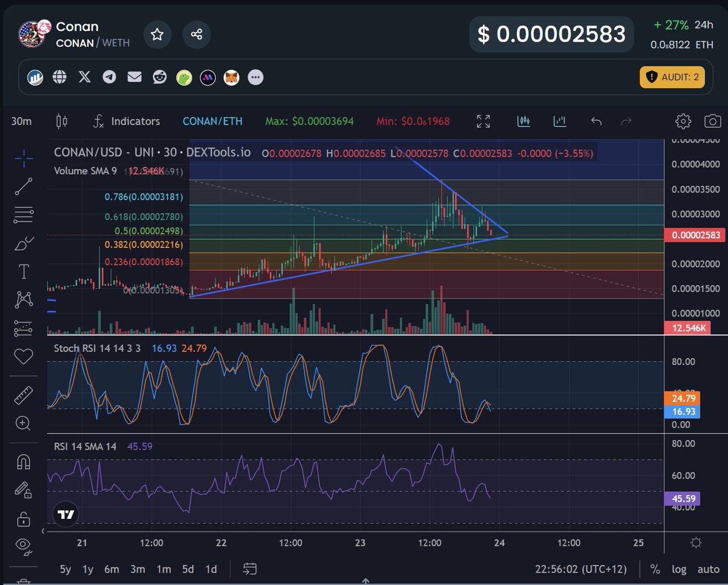728x585 pixels.
Task: Open the heart icons tool
Action: 24,356
